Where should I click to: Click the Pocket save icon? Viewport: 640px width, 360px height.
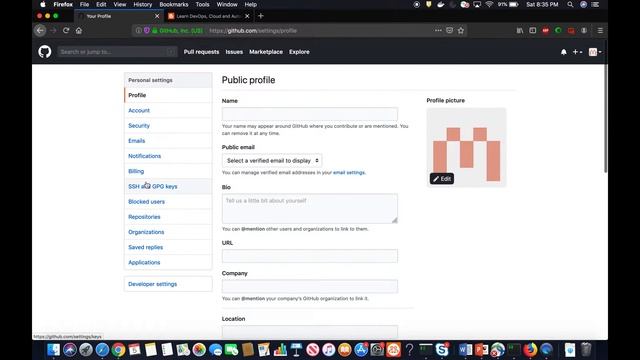[449, 31]
